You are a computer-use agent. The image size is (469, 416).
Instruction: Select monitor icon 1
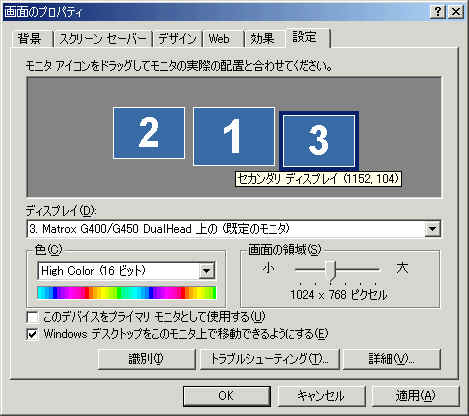click(x=234, y=136)
